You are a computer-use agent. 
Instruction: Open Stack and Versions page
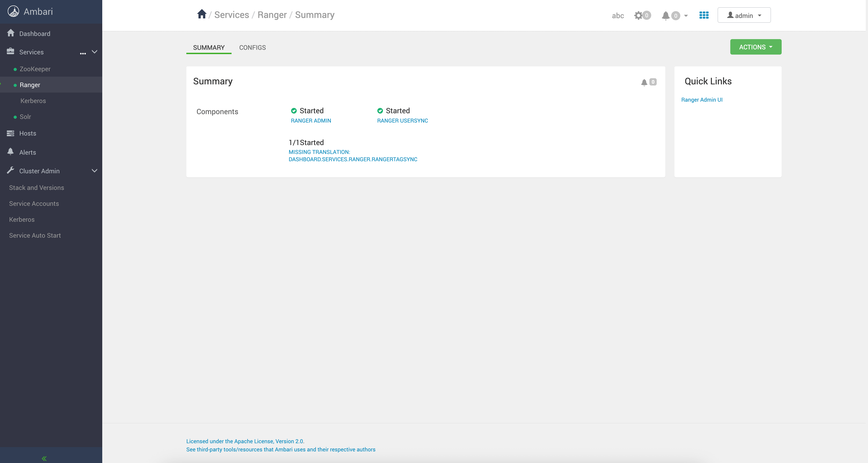36,188
